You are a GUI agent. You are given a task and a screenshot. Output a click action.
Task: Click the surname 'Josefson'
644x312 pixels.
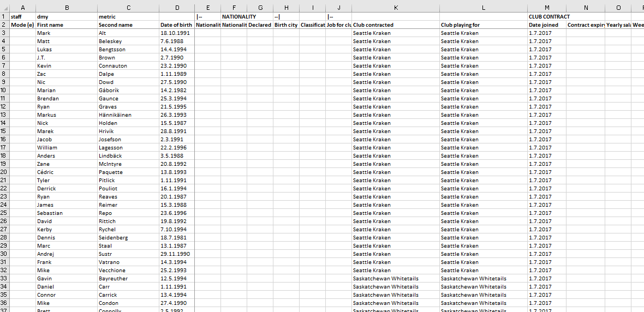pyautogui.click(x=110, y=139)
